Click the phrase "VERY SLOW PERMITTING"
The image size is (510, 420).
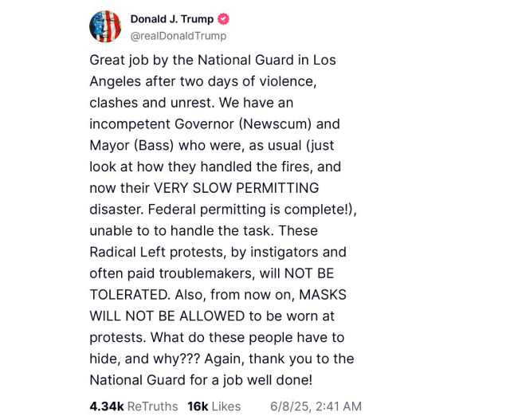[x=236, y=188]
